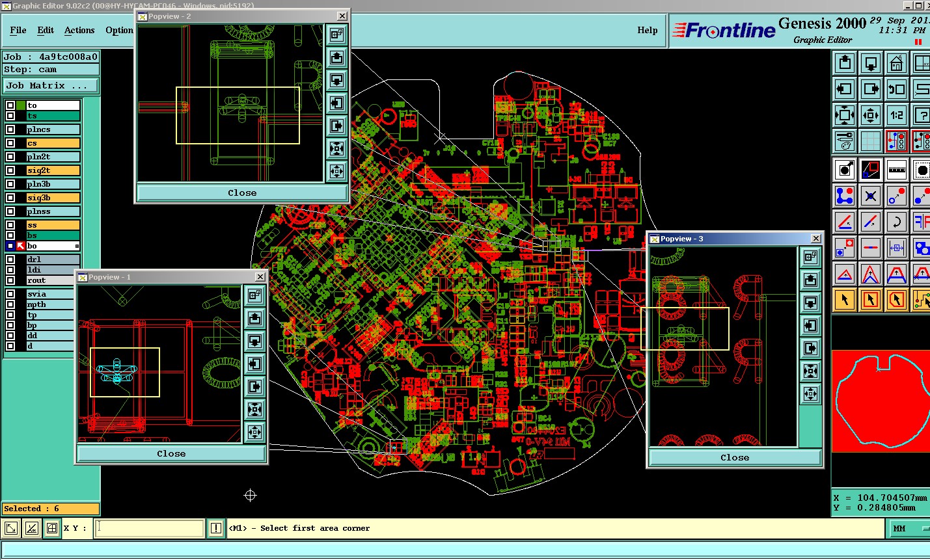Toggle the checkbox for layer pln3b
This screenshot has width=930, height=560.
point(10,184)
